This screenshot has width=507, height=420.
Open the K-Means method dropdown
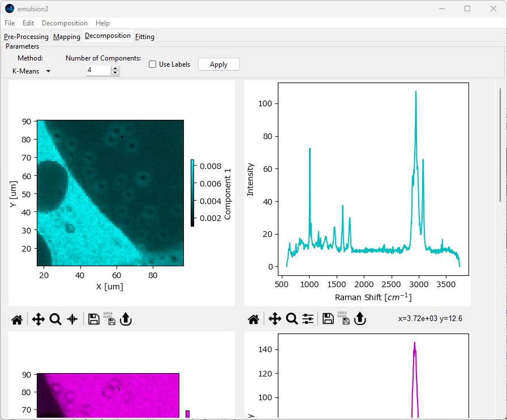[x=31, y=71]
